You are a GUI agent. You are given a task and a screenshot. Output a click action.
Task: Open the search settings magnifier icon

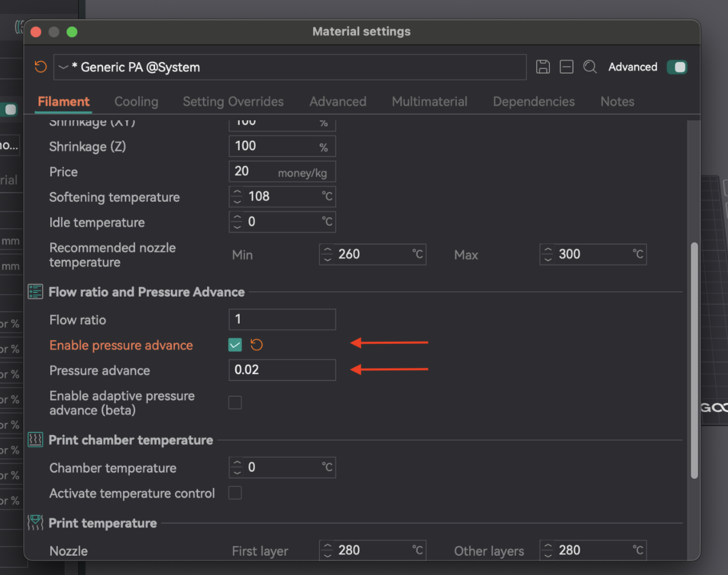pos(590,67)
